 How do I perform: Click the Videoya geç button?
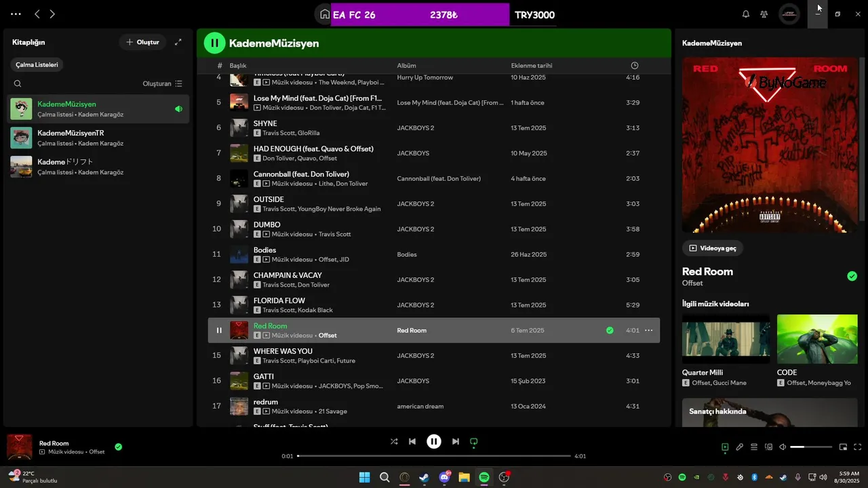(x=713, y=248)
